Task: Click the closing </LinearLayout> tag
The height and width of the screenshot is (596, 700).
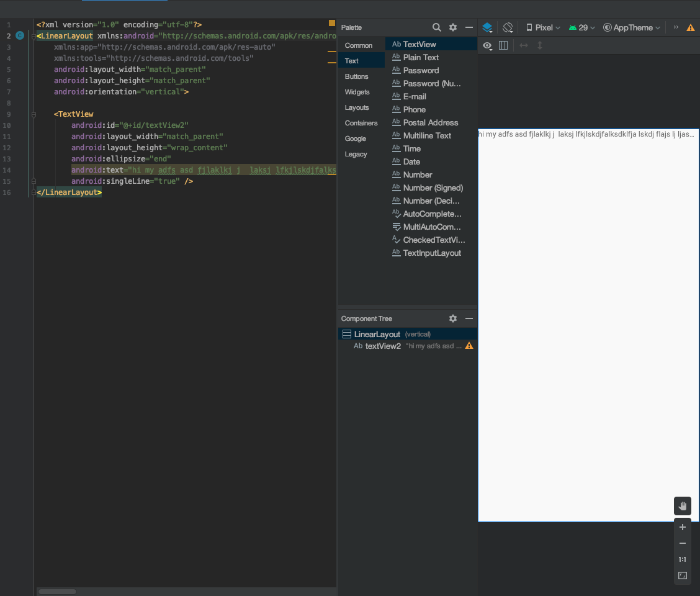Action: point(70,192)
